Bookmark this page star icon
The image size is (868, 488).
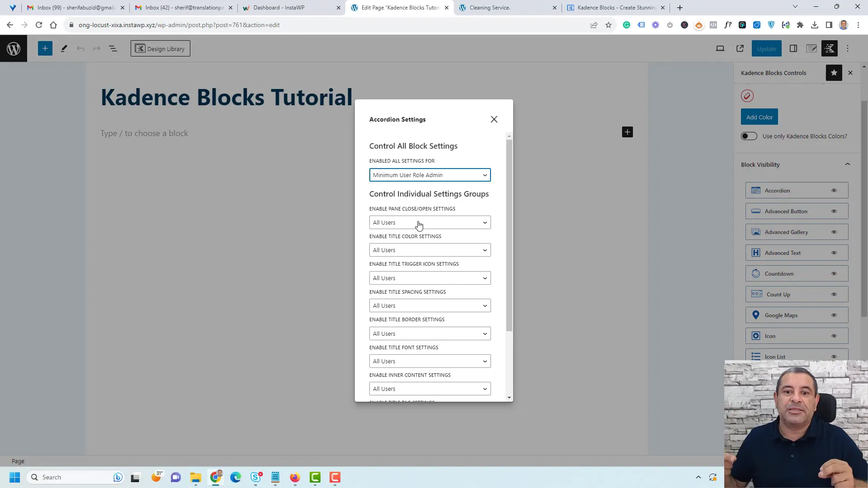click(x=609, y=25)
